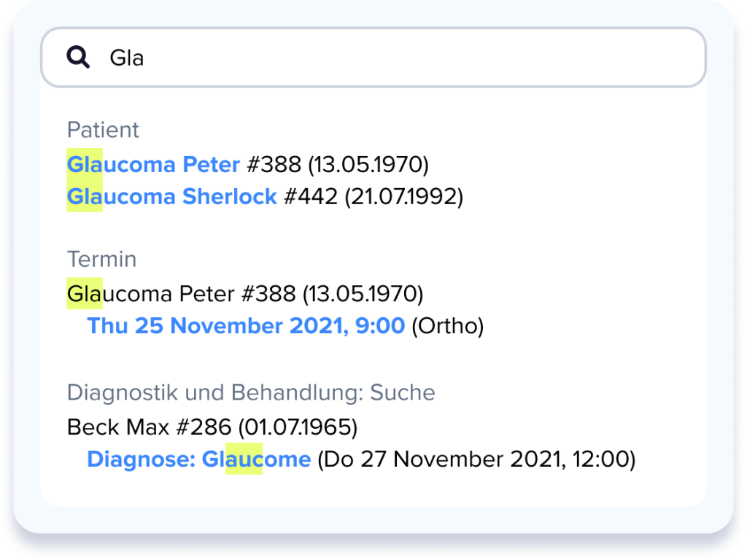747x560 pixels.
Task: Select the "Patient" category heading
Action: pos(103,130)
